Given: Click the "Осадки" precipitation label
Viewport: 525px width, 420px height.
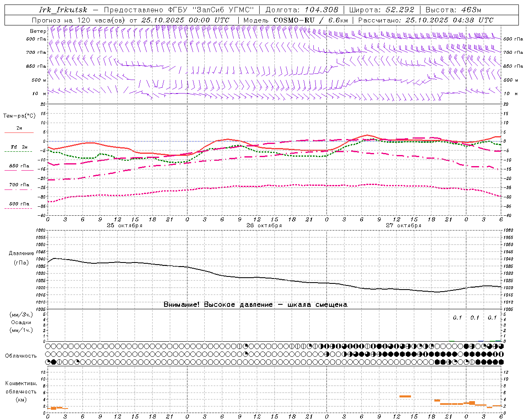Looking at the screenshot, I should pyautogui.click(x=21, y=323).
